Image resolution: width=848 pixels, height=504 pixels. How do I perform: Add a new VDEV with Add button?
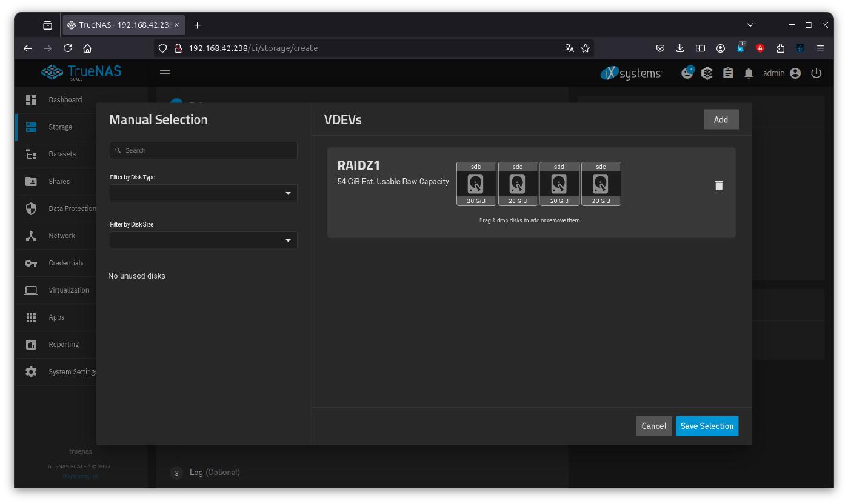[721, 119]
